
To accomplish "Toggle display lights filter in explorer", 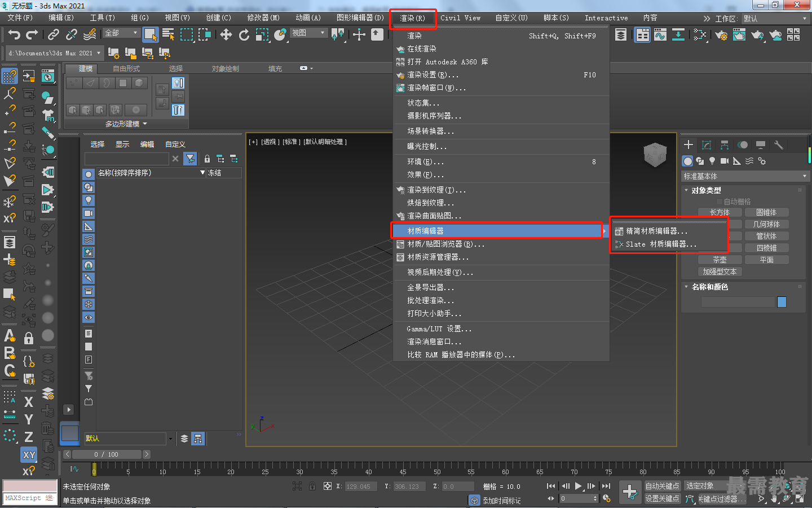I will tap(89, 200).
